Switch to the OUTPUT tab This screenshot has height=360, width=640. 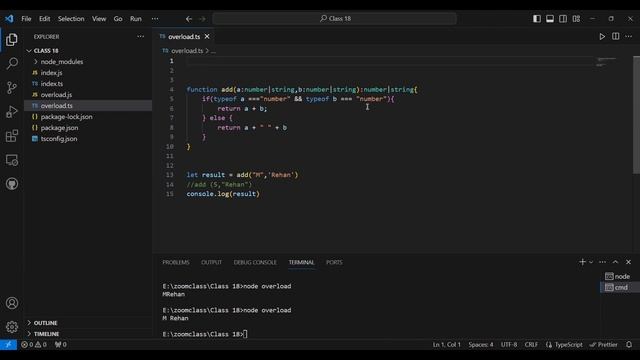coord(211,262)
